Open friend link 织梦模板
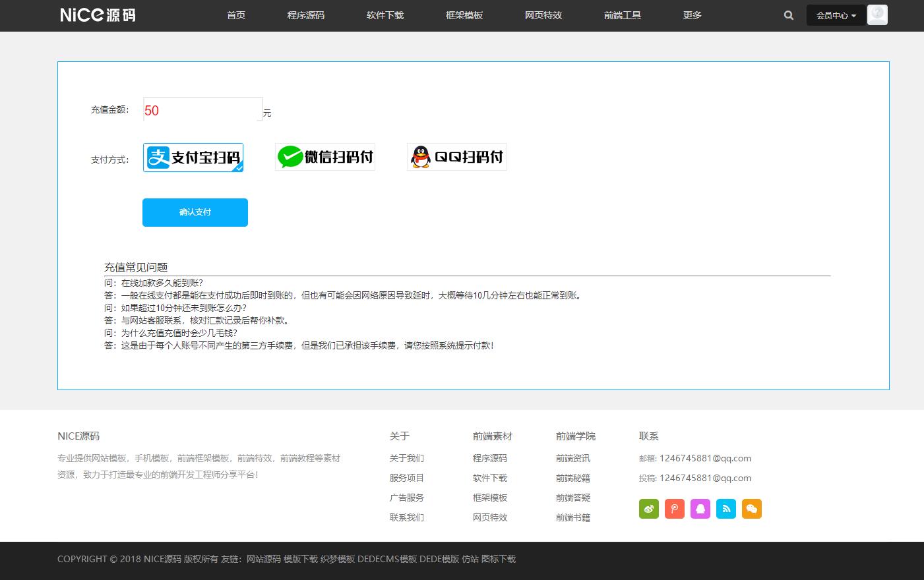Screen dimensions: 924x580 point(338,559)
